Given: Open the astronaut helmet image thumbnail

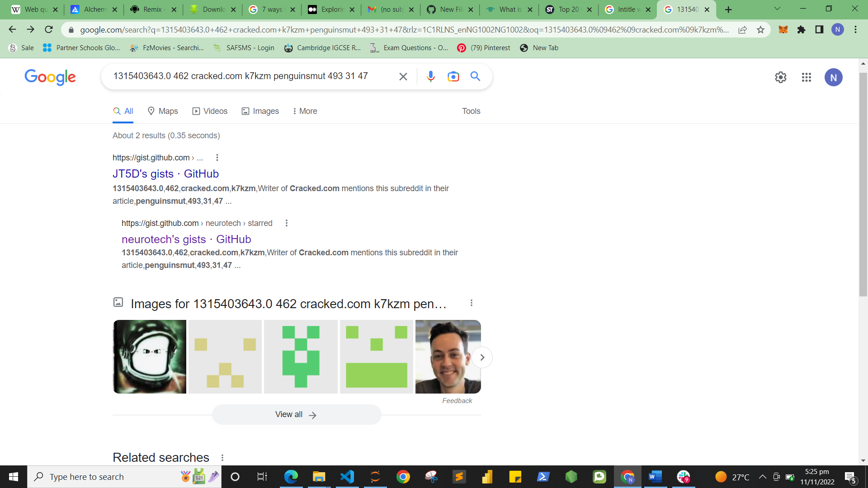Looking at the screenshot, I should pyautogui.click(x=150, y=357).
